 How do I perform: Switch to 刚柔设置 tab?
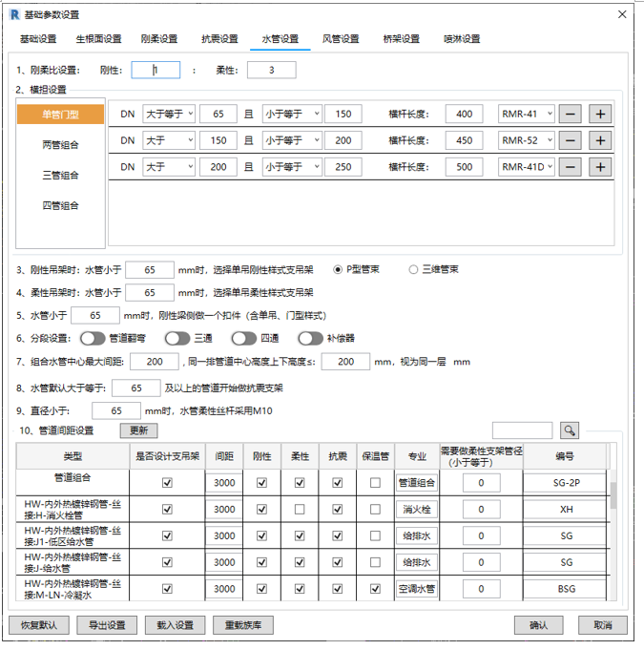(x=159, y=39)
